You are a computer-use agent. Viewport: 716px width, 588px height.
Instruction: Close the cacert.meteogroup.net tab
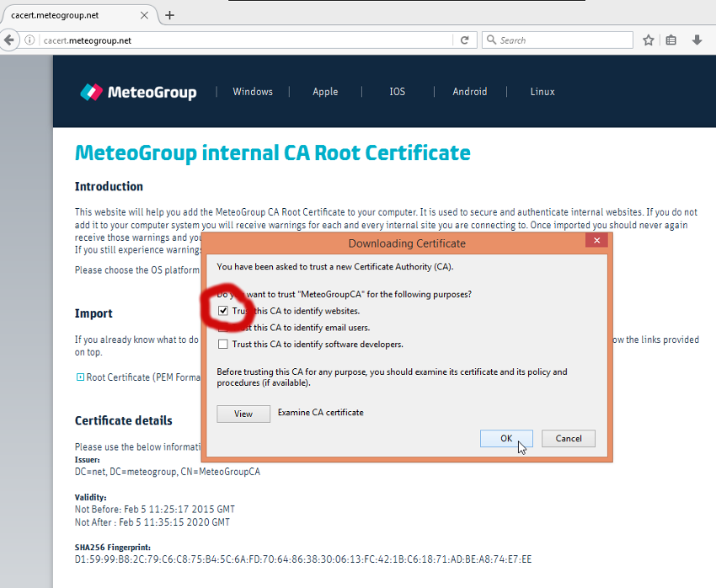click(144, 15)
